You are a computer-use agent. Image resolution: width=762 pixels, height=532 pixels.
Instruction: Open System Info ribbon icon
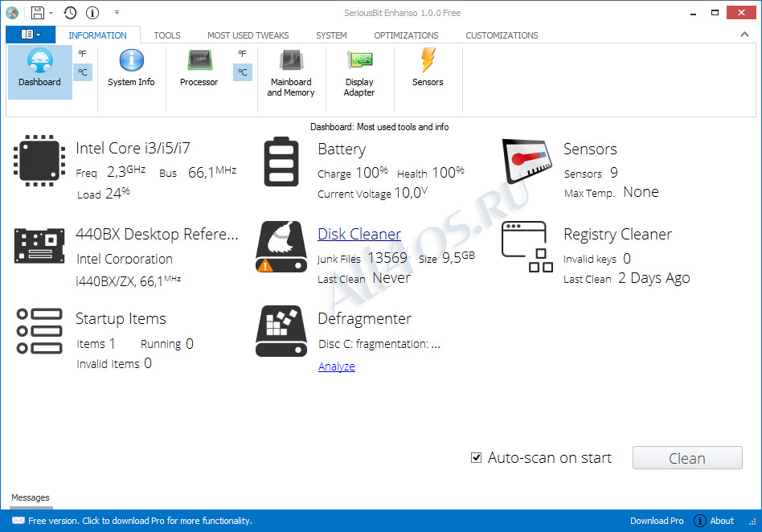(131, 68)
